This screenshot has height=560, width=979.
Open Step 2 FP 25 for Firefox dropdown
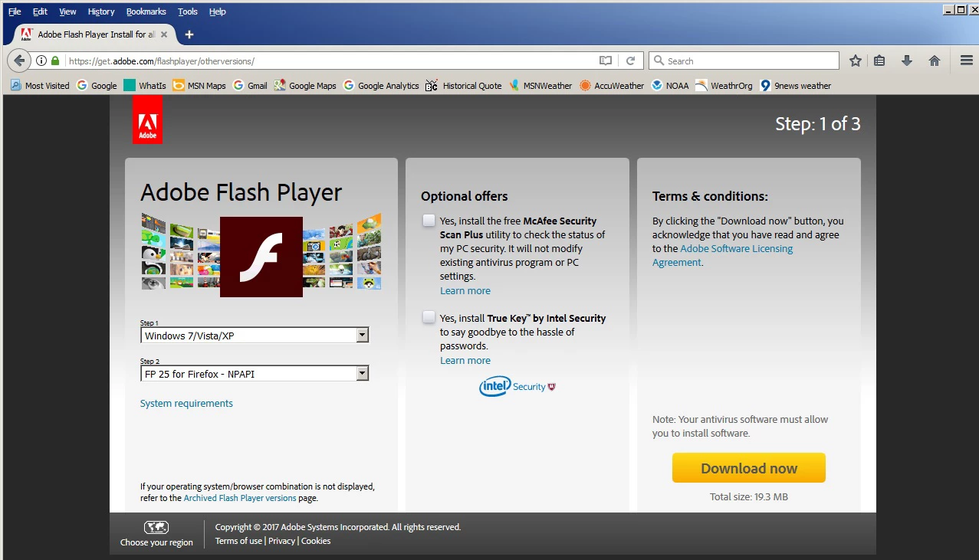(x=255, y=374)
